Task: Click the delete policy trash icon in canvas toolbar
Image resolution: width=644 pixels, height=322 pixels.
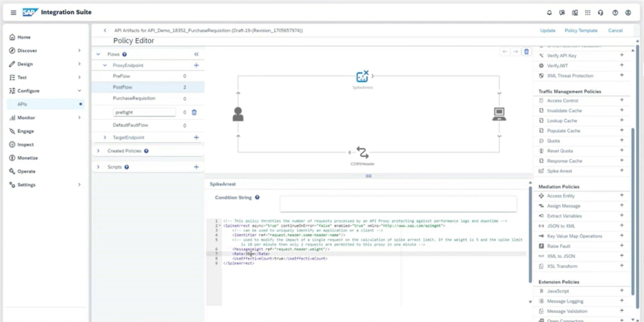Action: pyautogui.click(x=526, y=52)
